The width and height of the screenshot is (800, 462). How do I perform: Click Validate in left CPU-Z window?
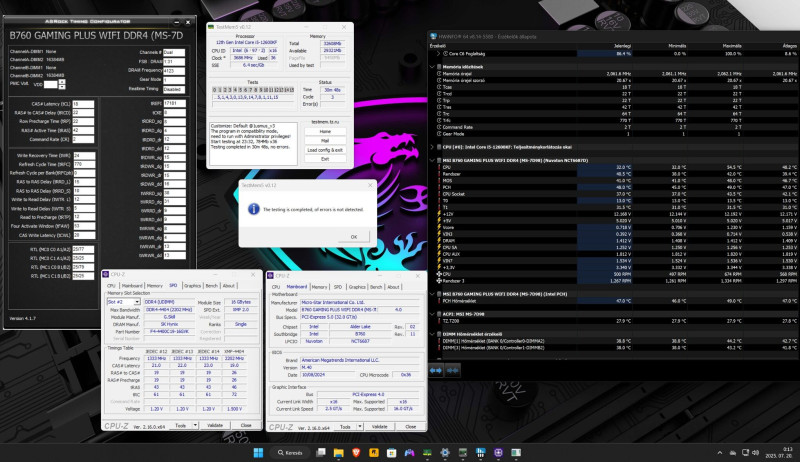(215, 425)
